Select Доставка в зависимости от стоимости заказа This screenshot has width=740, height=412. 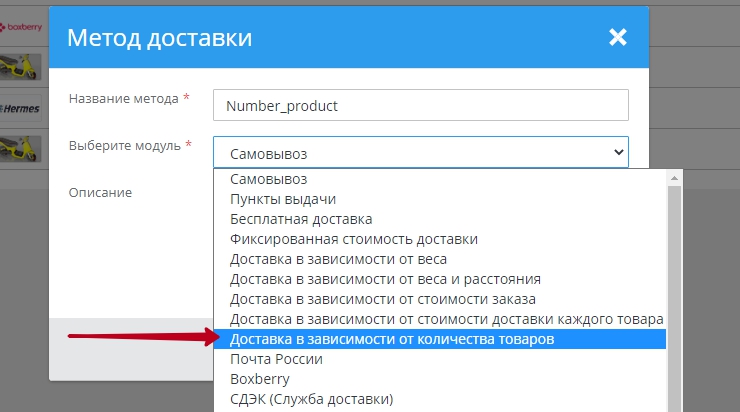[383, 299]
